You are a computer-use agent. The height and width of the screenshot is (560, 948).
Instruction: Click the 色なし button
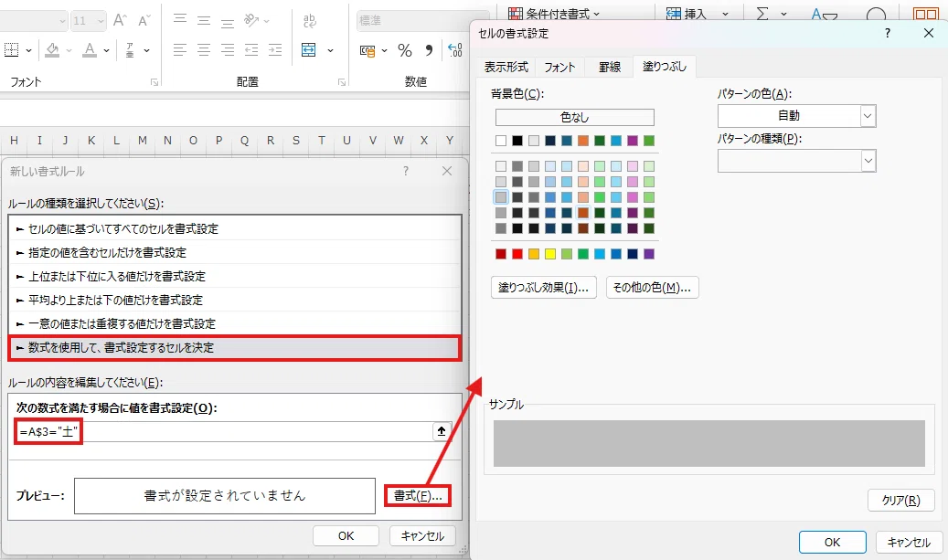(x=574, y=117)
